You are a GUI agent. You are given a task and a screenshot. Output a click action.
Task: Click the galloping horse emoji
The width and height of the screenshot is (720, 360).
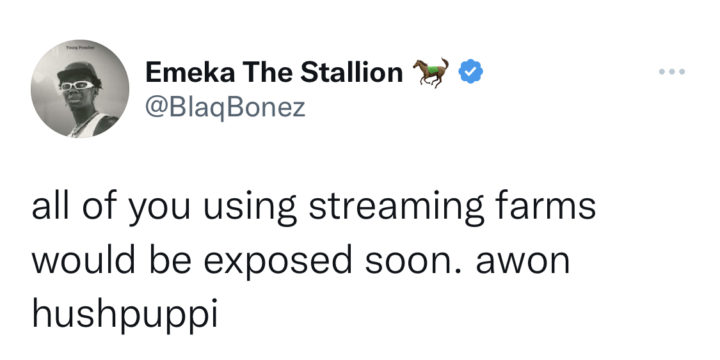[x=431, y=72]
